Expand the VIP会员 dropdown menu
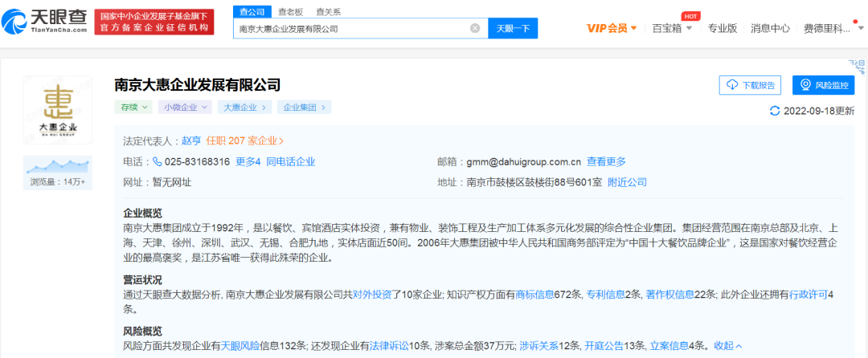868x358 pixels. tap(612, 28)
